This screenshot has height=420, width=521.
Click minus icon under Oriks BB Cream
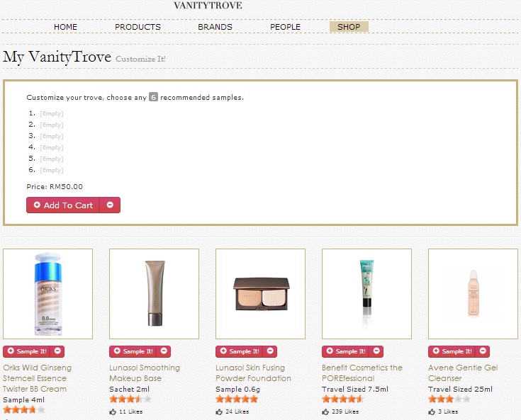[58, 351]
